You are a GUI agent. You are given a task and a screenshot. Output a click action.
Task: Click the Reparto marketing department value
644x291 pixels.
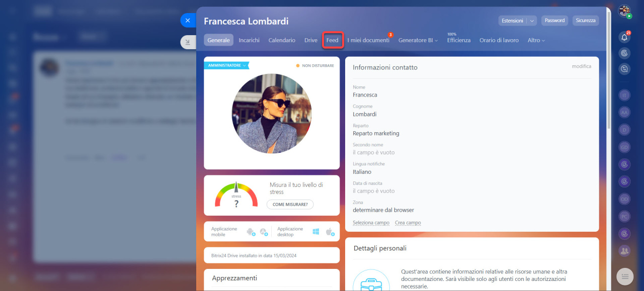click(376, 134)
